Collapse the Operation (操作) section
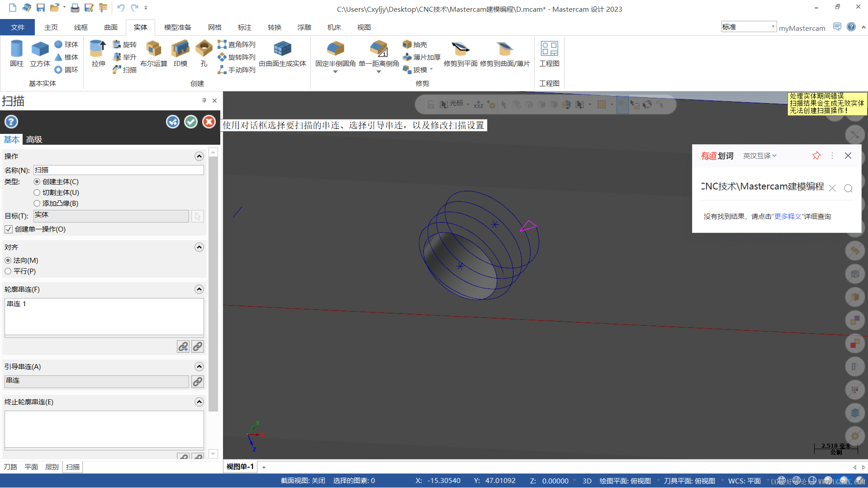The height and width of the screenshot is (488, 868). coord(199,156)
